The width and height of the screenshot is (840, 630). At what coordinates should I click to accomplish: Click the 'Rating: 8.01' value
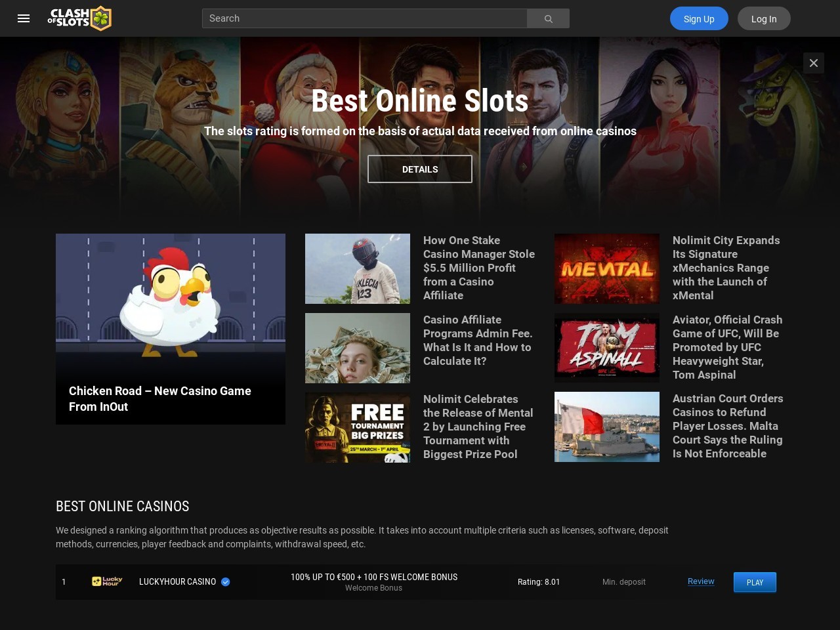(539, 582)
